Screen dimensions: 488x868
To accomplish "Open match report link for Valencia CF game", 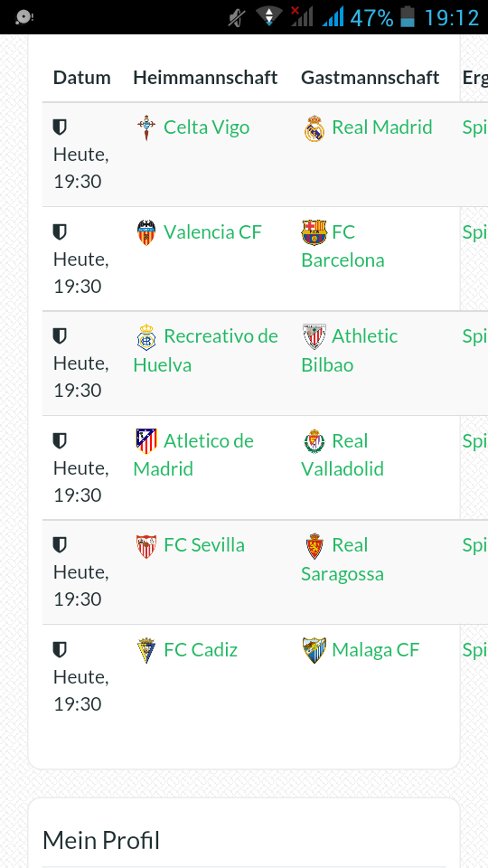I will [474, 232].
